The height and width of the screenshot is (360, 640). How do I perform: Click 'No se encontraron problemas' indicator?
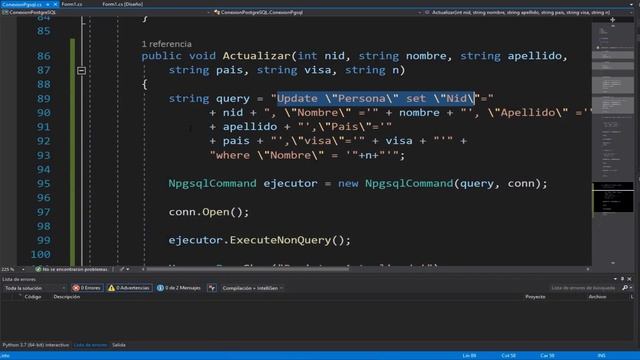point(71,269)
